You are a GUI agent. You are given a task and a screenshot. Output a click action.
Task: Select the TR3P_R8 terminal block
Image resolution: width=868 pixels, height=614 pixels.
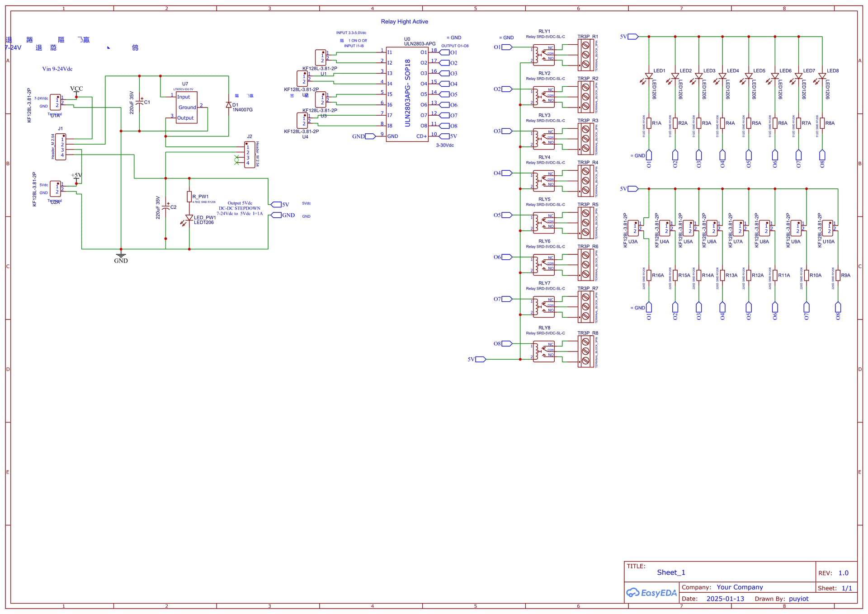coord(585,352)
